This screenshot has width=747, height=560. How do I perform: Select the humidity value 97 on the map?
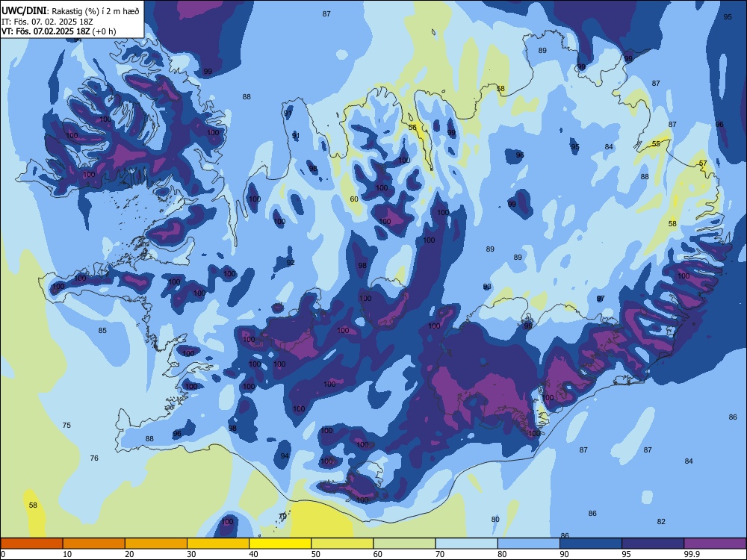601,299
